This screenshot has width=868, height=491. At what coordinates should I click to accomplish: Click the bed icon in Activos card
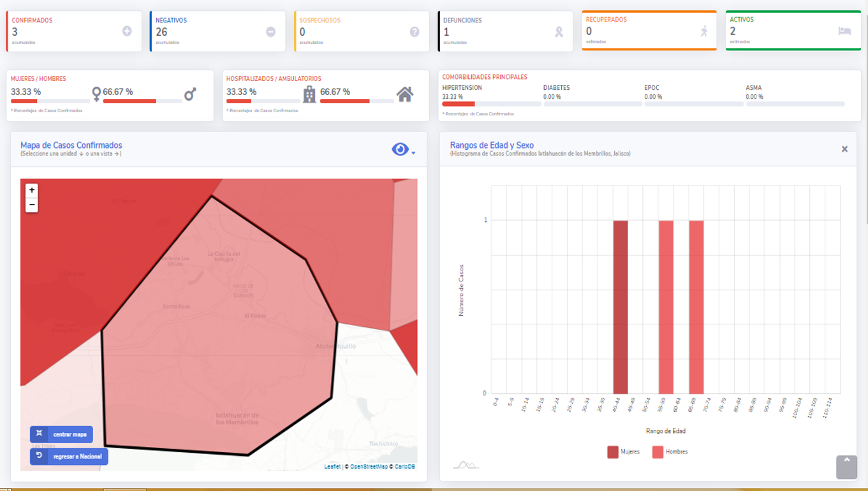(x=844, y=31)
